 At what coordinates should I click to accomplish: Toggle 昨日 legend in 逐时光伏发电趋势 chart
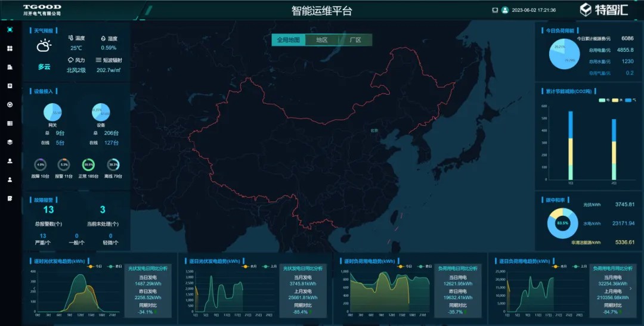tap(114, 266)
